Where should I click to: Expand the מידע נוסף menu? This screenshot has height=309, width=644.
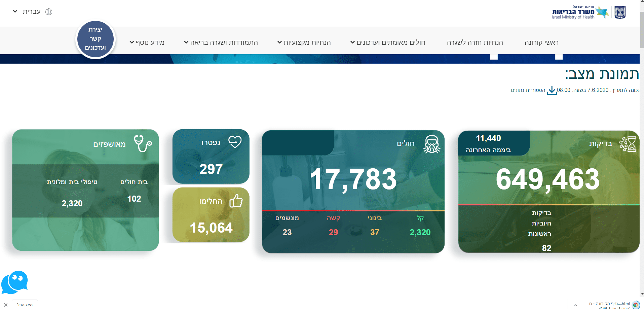147,42
